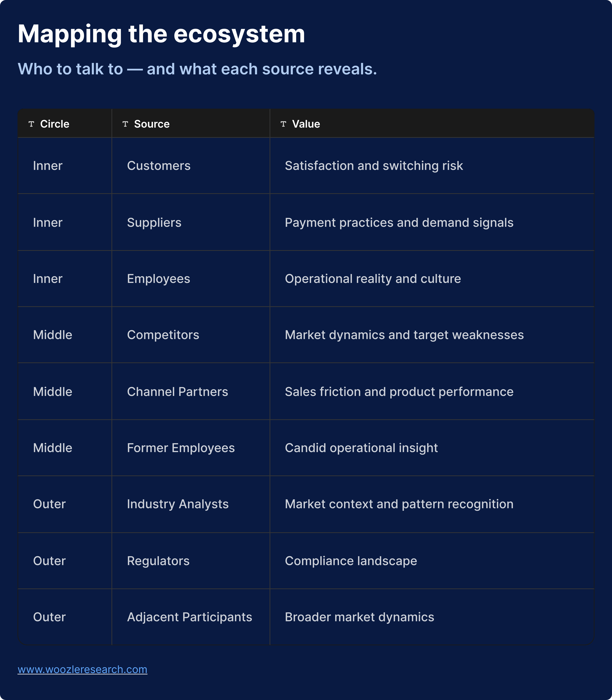Select the Circle column header
612x700 pixels.
click(55, 124)
